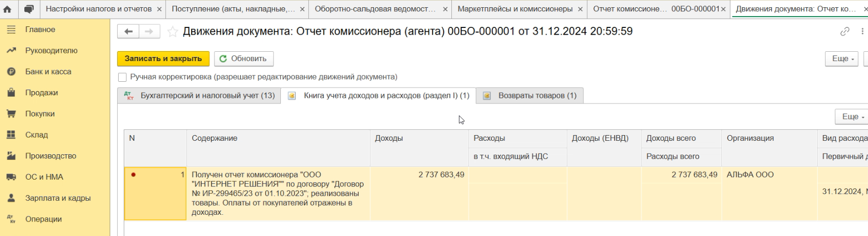Open the table Еще dropdown menu
Screen dimensions: 868x236
(851, 116)
